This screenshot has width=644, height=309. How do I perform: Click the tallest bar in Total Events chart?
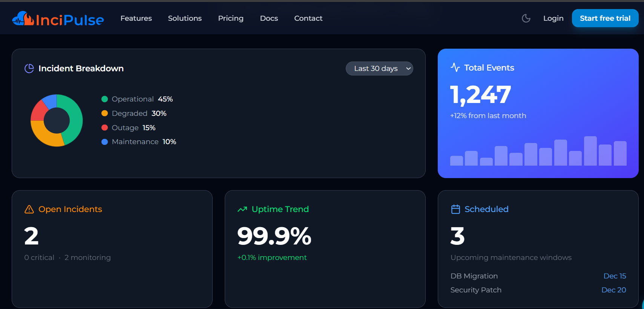point(590,151)
